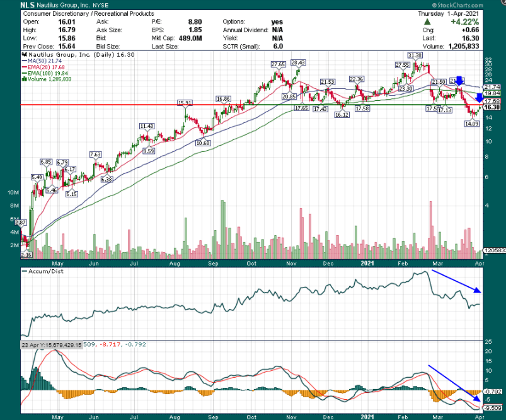The width and height of the screenshot is (506, 420).
Task: Click the Open value 16.01
Action: pyautogui.click(x=66, y=22)
